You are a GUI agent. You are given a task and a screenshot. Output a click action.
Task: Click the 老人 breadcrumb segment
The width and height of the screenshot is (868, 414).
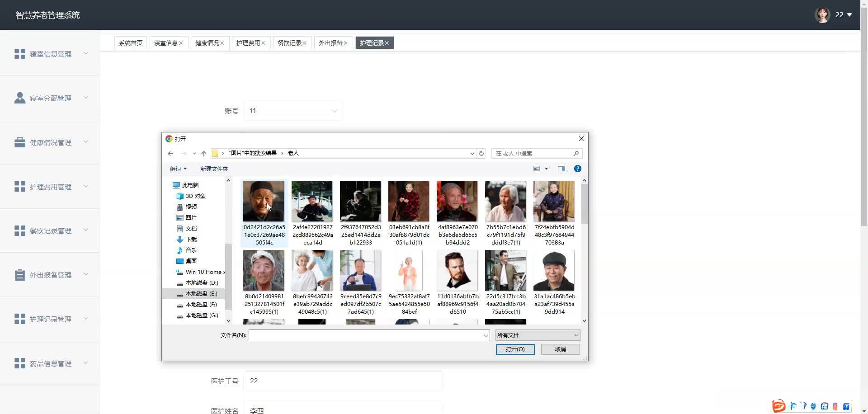(293, 153)
